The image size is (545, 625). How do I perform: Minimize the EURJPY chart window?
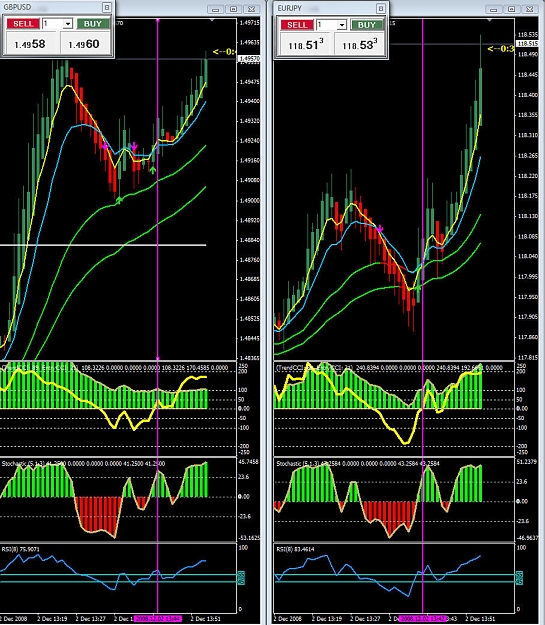(x=494, y=10)
